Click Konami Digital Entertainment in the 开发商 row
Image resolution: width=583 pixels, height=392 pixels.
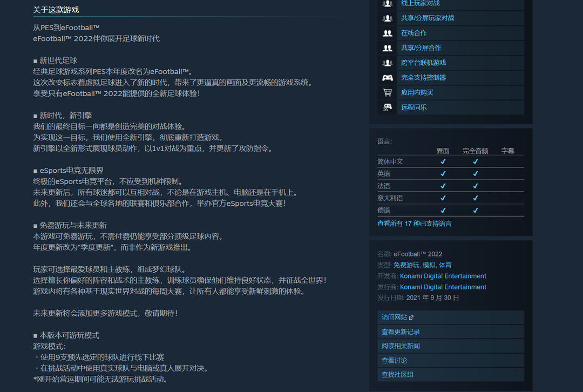pos(443,276)
